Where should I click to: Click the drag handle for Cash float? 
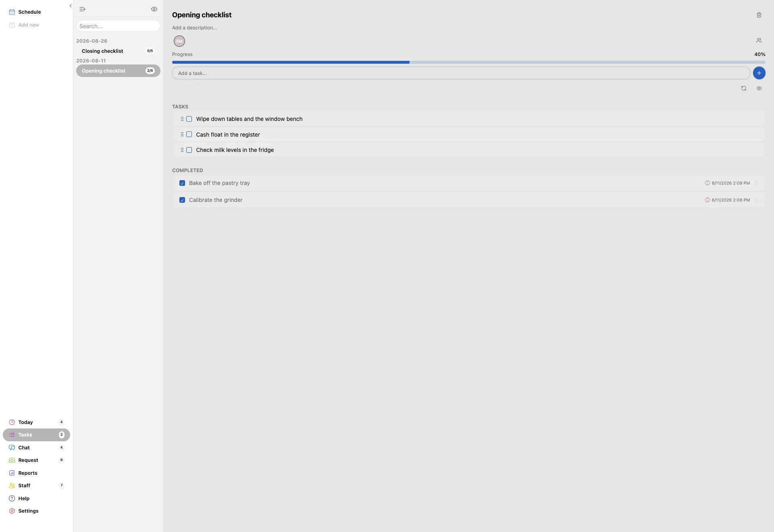pyautogui.click(x=182, y=135)
